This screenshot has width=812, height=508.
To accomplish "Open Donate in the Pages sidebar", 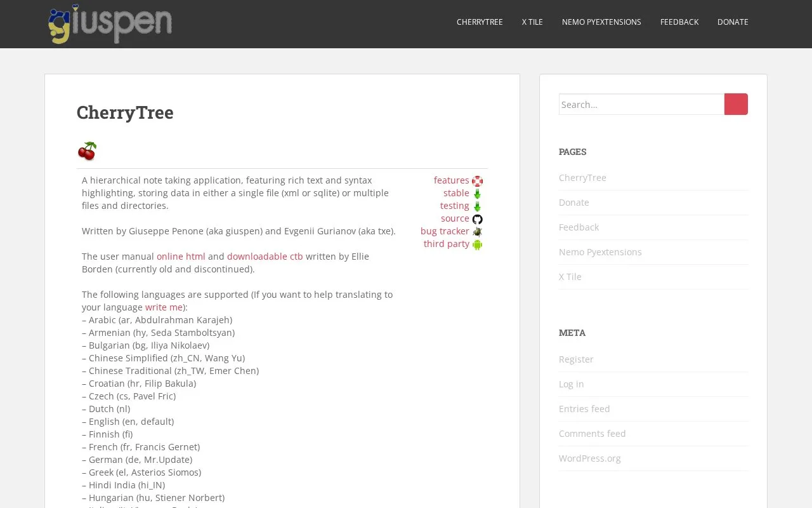I will pos(574,203).
